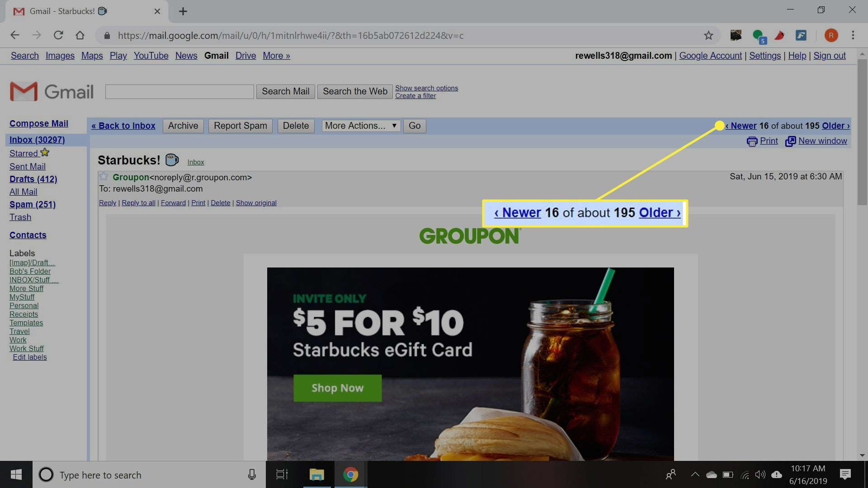Click Show search options link

pyautogui.click(x=426, y=88)
